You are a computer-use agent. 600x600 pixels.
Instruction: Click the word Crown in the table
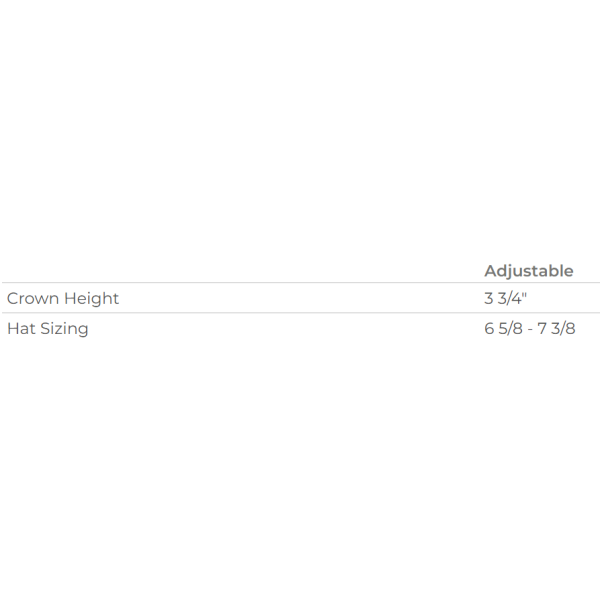[33, 298]
